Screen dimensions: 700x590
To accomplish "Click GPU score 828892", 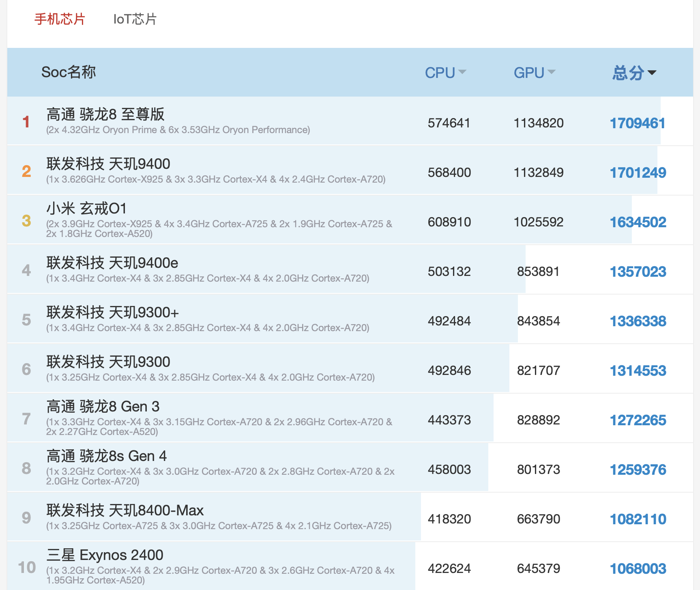I will point(538,420).
